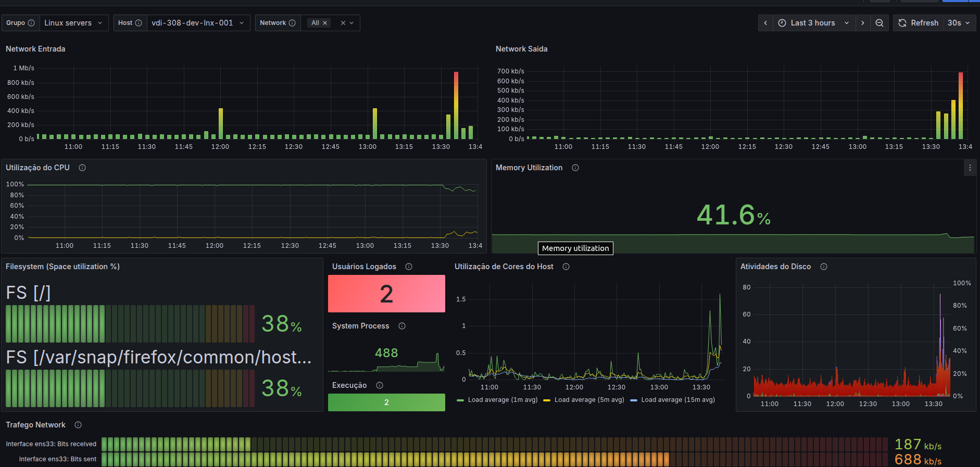This screenshot has width=980, height=467.
Task: Click info icon beside Atividades do Disco
Action: (824, 267)
